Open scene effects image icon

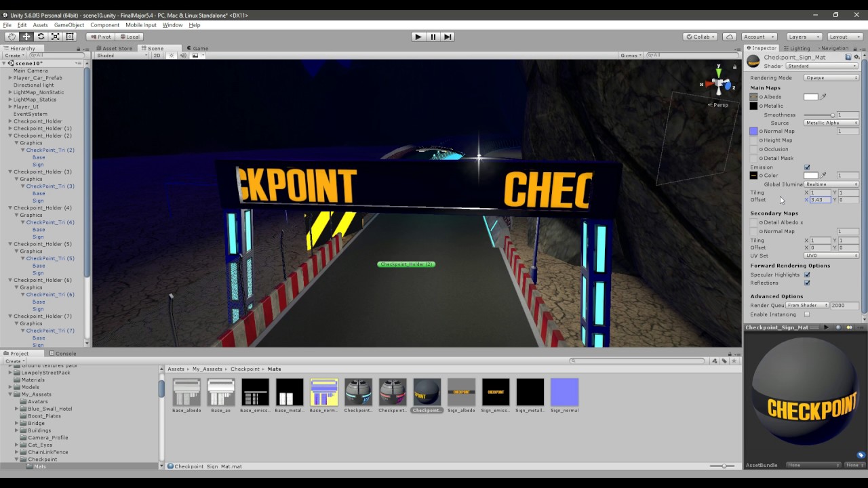click(195, 56)
